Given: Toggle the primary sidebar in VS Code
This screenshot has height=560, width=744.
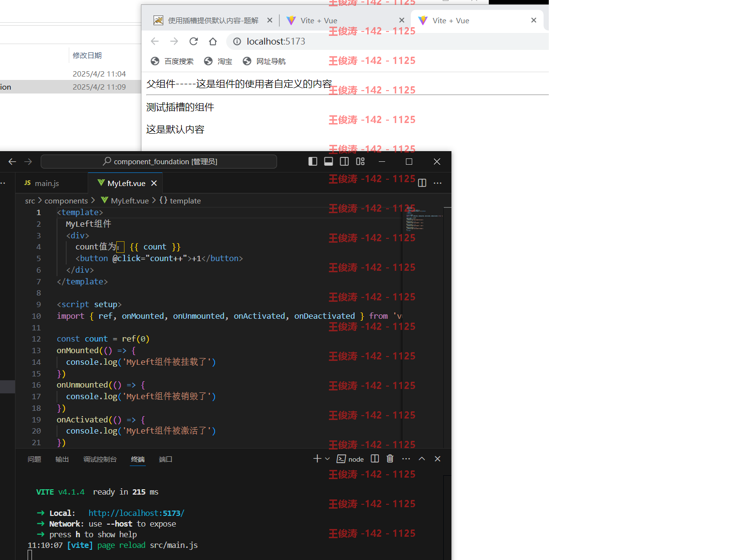Looking at the screenshot, I should (x=313, y=161).
